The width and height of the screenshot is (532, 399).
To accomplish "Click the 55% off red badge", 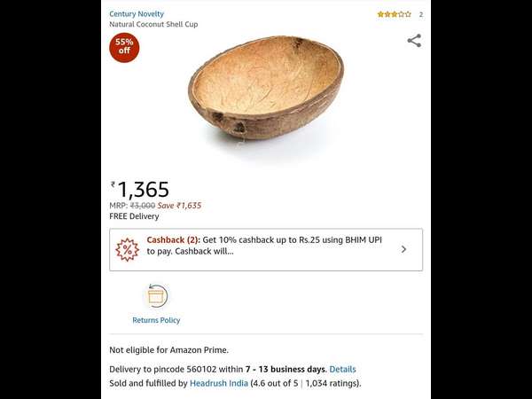I will click(x=124, y=48).
